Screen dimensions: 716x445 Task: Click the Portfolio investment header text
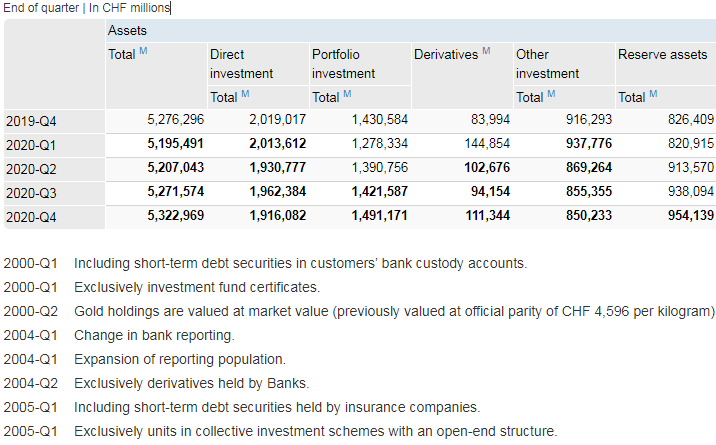[343, 63]
